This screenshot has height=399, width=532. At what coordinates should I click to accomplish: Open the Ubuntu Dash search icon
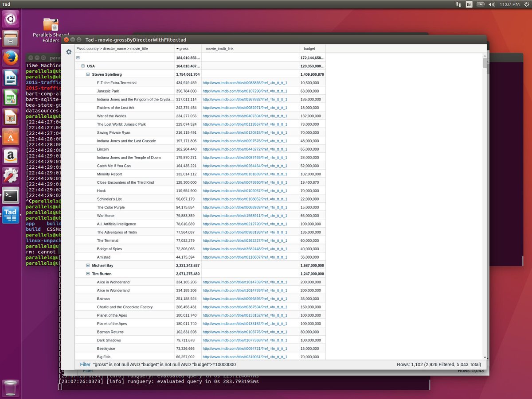(11, 19)
